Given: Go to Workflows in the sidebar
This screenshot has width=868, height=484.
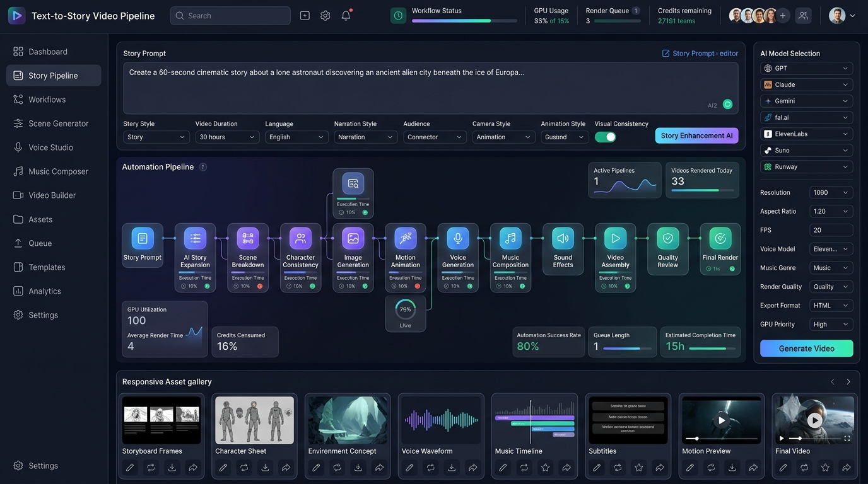Looking at the screenshot, I should (54, 100).
